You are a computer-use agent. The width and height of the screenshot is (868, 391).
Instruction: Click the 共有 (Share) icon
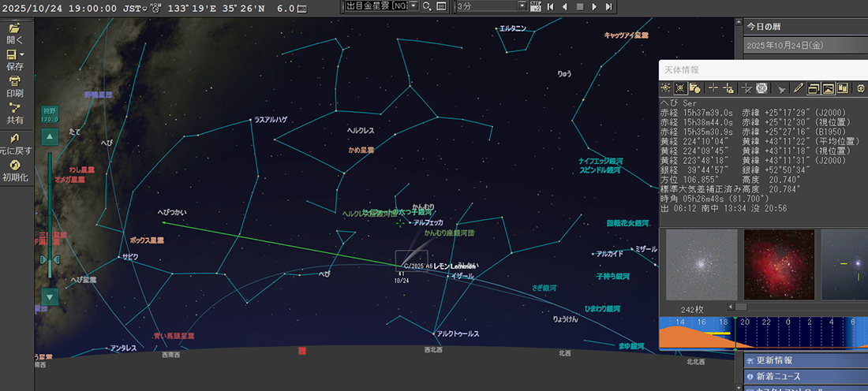coord(14,108)
